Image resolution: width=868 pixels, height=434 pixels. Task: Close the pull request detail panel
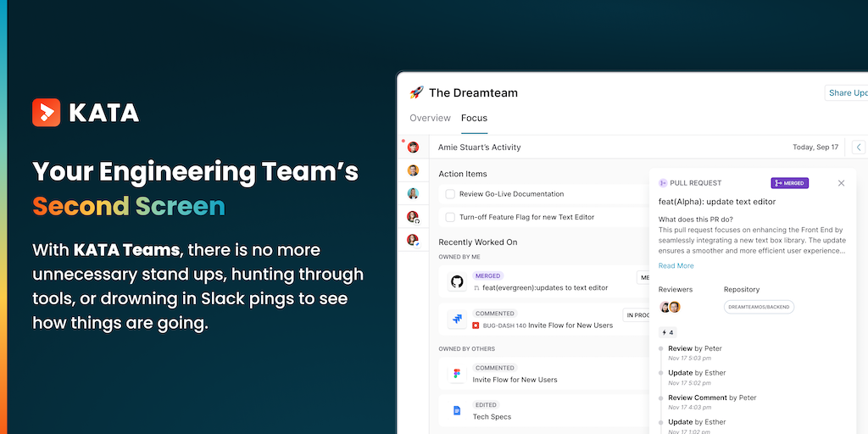(842, 183)
